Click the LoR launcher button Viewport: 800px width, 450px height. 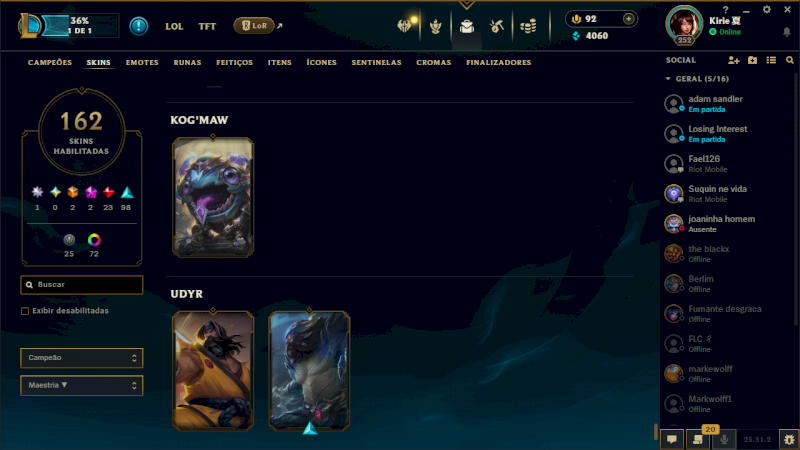point(254,26)
